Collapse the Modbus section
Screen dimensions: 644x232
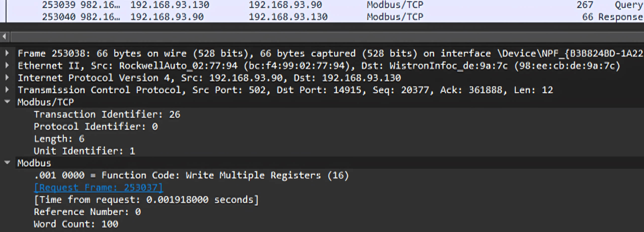pos(7,162)
